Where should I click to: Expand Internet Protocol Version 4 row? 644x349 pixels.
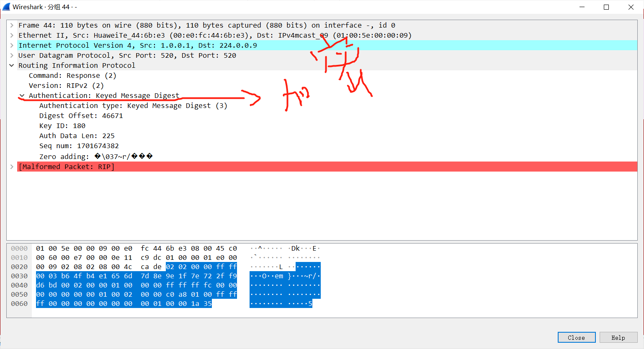click(x=12, y=46)
